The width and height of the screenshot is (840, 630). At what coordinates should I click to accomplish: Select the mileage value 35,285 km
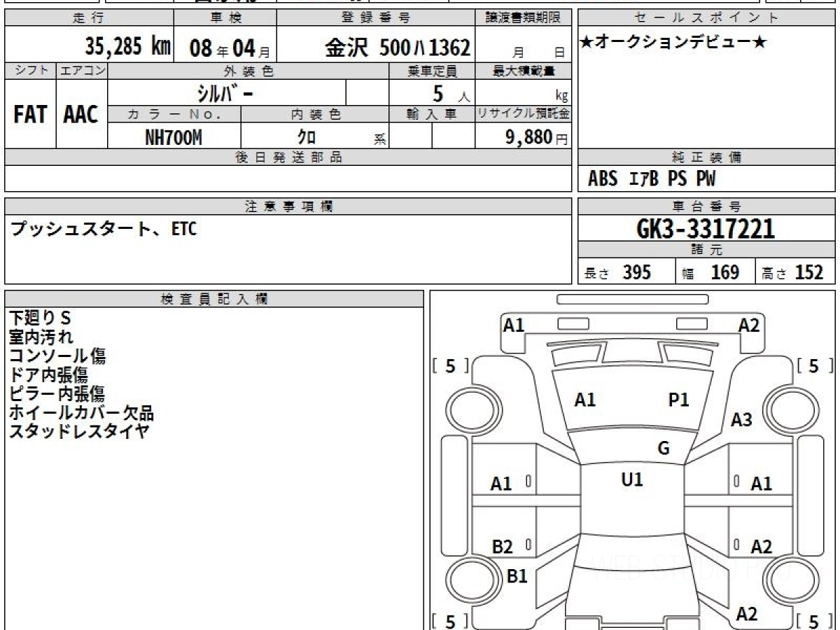[128, 46]
